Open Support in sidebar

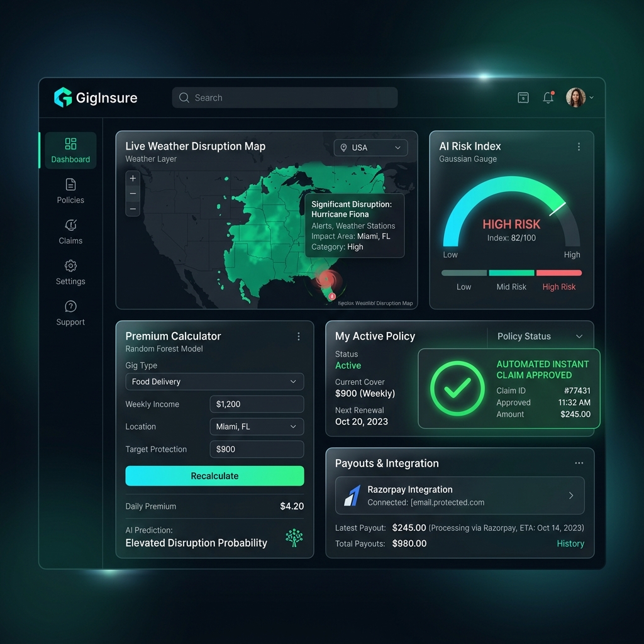click(x=70, y=313)
